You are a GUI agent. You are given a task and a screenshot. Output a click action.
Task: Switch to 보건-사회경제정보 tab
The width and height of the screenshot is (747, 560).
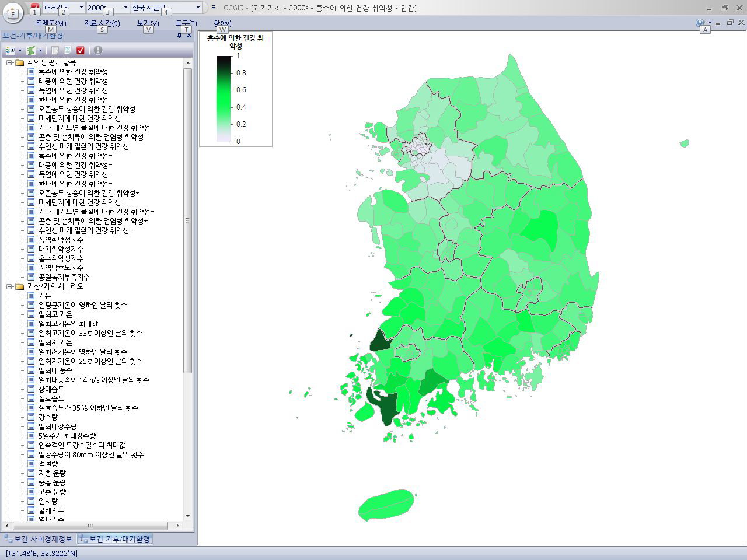[39, 538]
